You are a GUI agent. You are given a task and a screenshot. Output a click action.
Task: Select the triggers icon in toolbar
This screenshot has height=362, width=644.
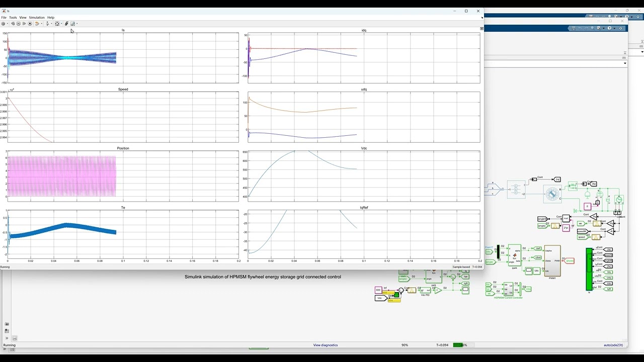pyautogui.click(x=47, y=24)
